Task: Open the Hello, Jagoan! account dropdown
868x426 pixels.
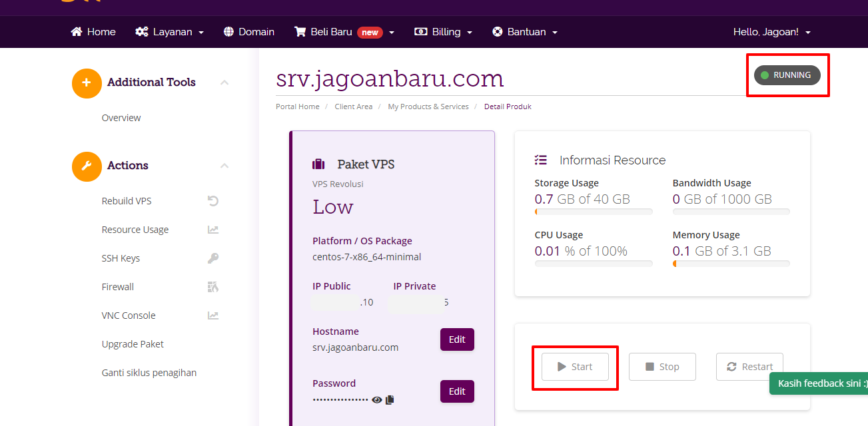Action: point(772,32)
